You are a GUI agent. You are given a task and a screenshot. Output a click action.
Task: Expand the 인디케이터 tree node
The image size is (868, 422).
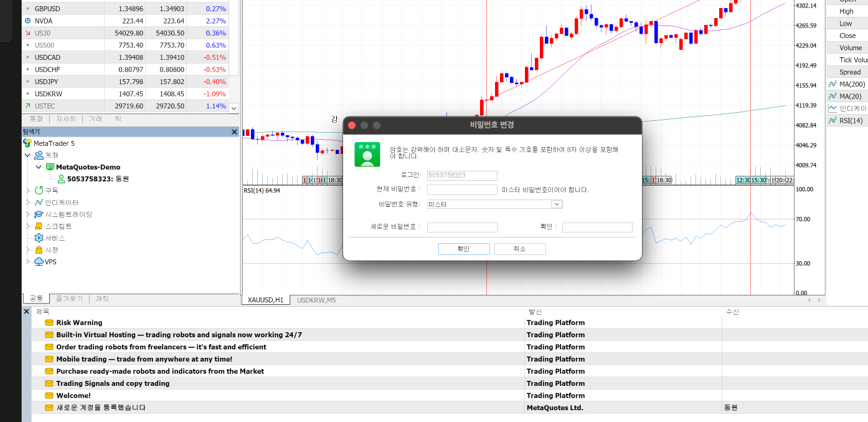point(27,203)
